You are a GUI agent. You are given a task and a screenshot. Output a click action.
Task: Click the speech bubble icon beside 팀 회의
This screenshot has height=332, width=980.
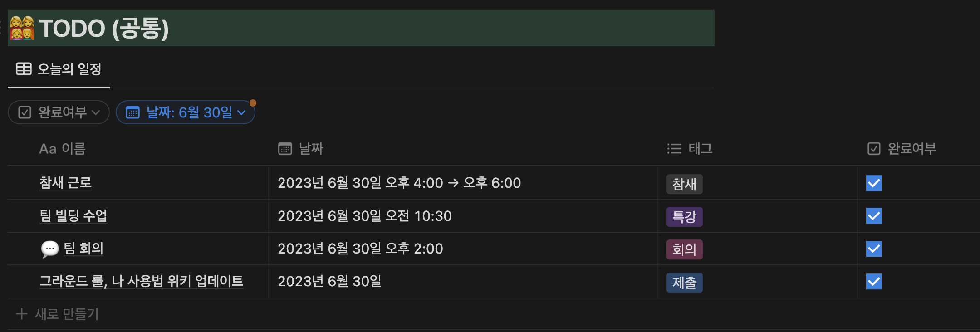coord(49,249)
